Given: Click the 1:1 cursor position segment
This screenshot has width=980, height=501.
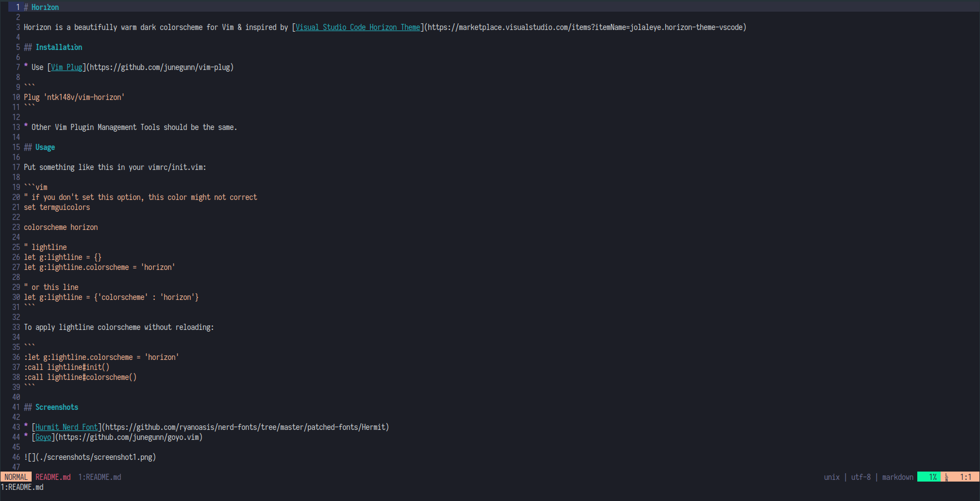Looking at the screenshot, I should [x=966, y=477].
